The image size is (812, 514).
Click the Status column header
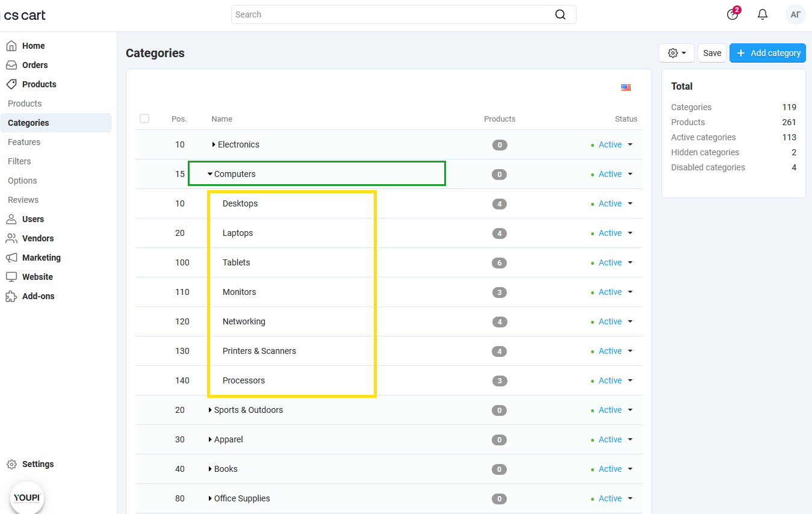[x=626, y=119]
